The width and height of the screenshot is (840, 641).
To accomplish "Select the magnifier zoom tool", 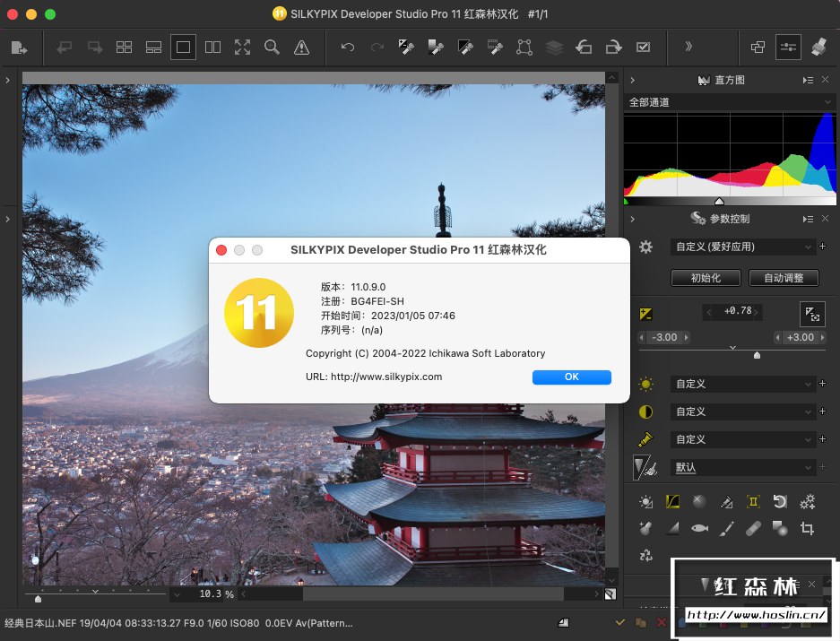I will [x=272, y=48].
